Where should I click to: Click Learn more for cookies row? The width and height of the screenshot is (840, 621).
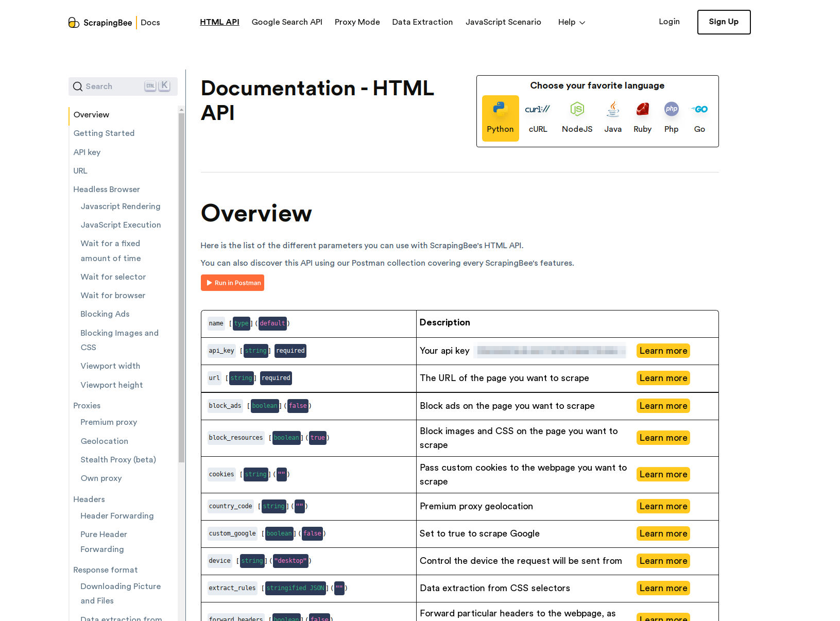click(x=663, y=474)
